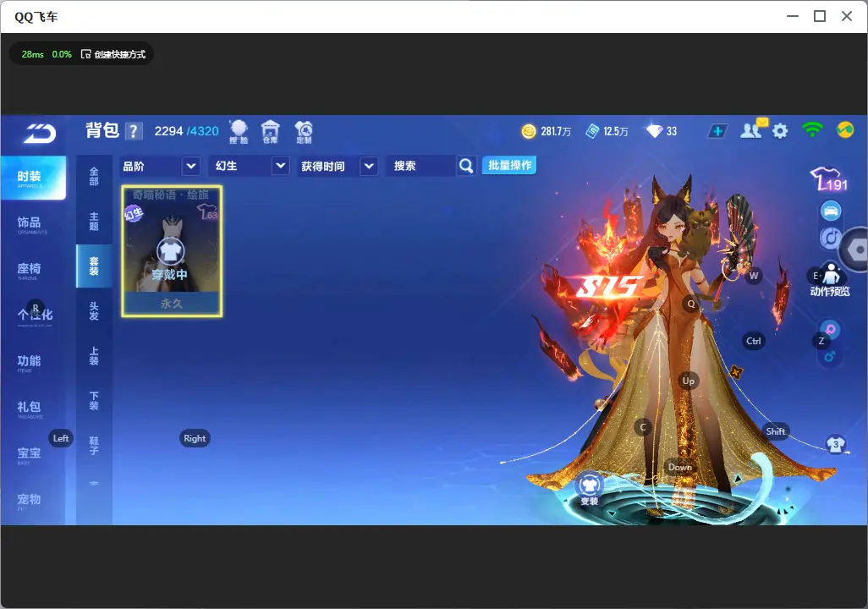868x609 pixels.
Task: Click the gold coin currency icon
Action: pyautogui.click(x=529, y=131)
